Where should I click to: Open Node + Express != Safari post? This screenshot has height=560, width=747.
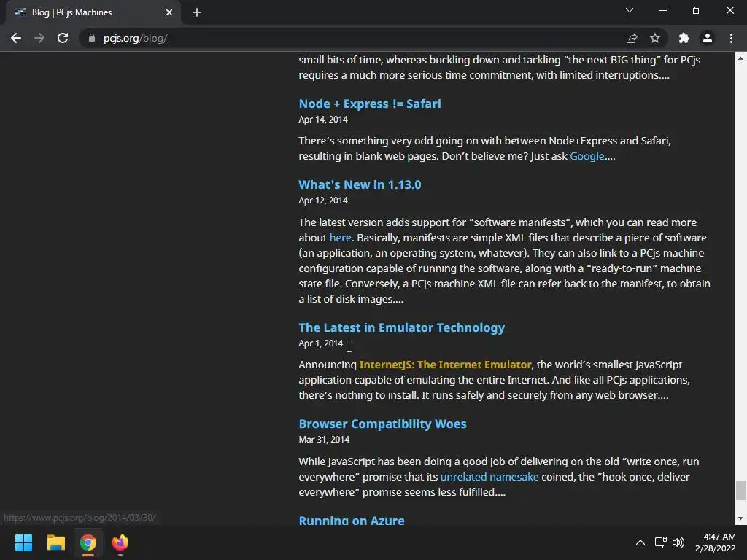370,104
